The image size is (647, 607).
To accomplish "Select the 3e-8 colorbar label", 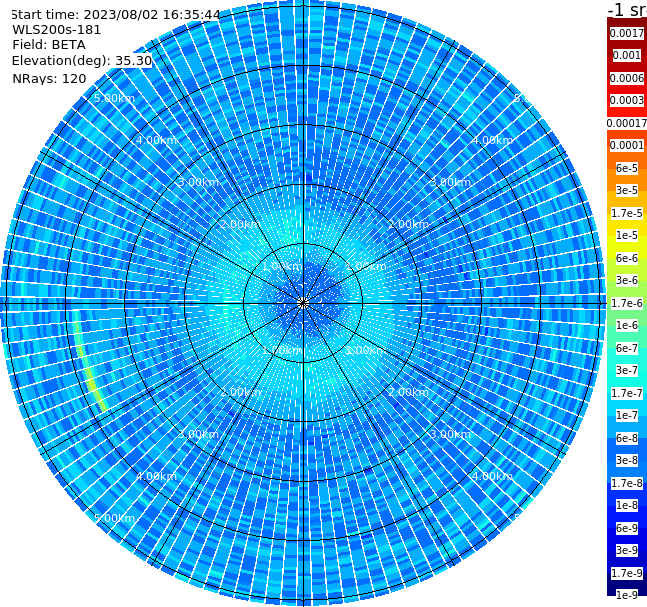I will 627,460.
